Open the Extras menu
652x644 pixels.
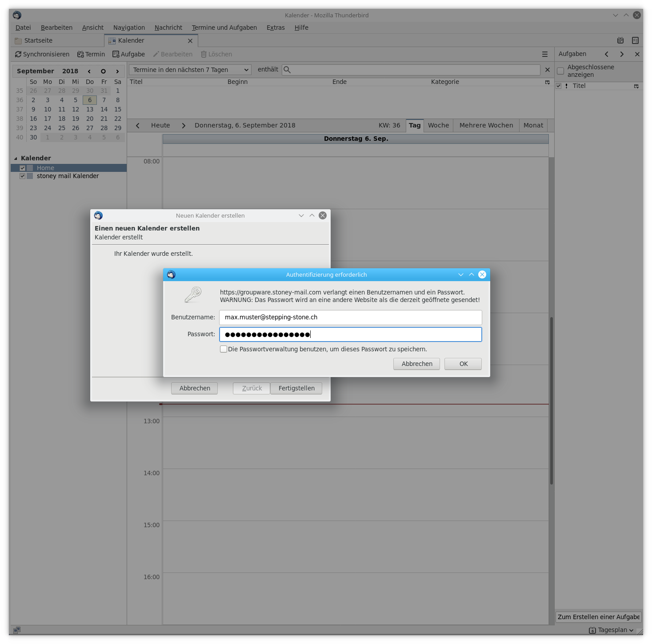(276, 28)
